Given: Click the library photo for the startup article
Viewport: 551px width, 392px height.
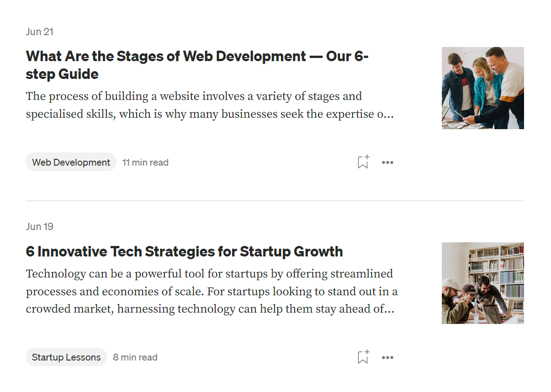Looking at the screenshot, I should coord(482,283).
